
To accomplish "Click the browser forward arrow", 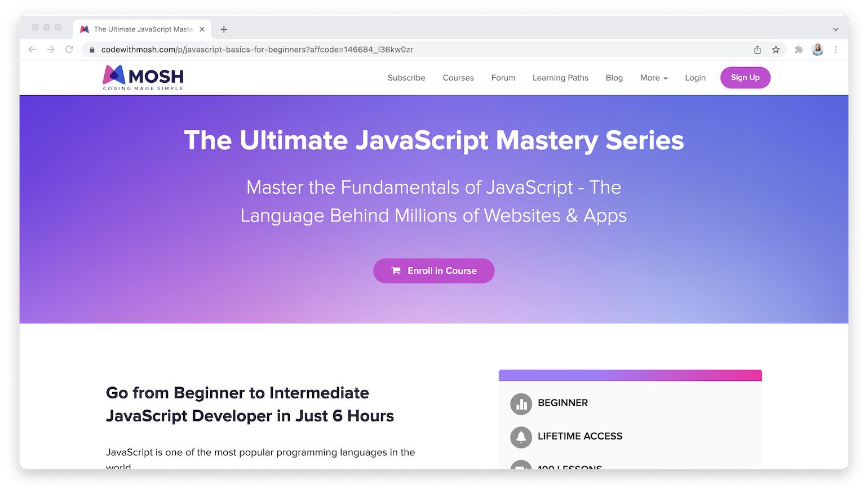I will 51,50.
